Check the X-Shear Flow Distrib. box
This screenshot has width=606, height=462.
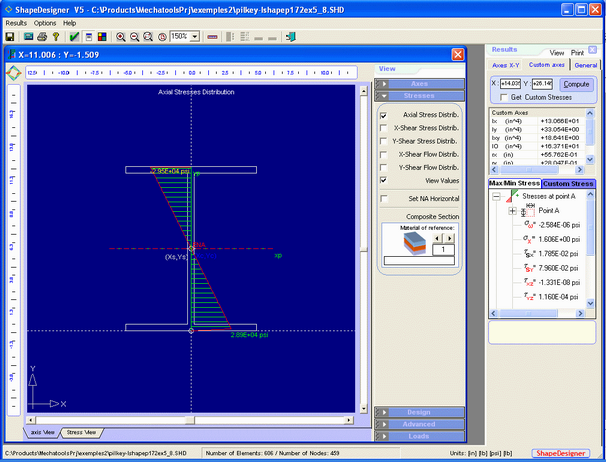coord(383,154)
